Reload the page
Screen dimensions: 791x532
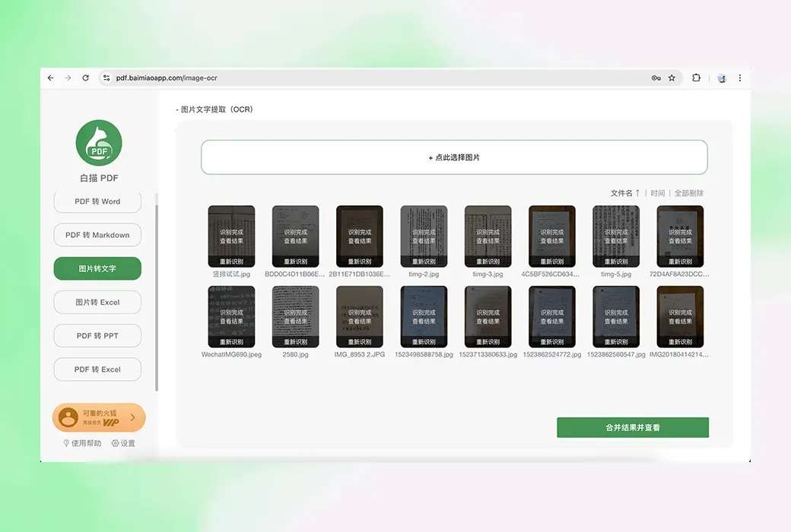click(86, 78)
